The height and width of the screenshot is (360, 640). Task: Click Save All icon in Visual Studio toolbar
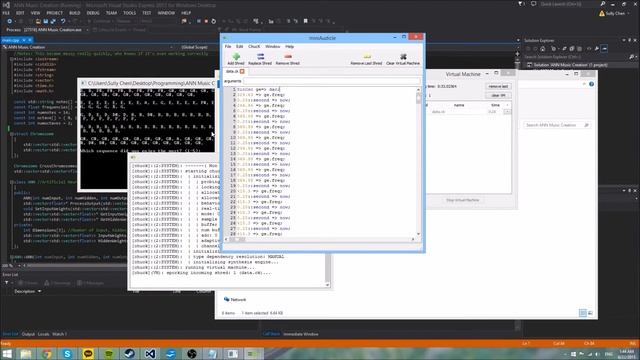[53, 21]
